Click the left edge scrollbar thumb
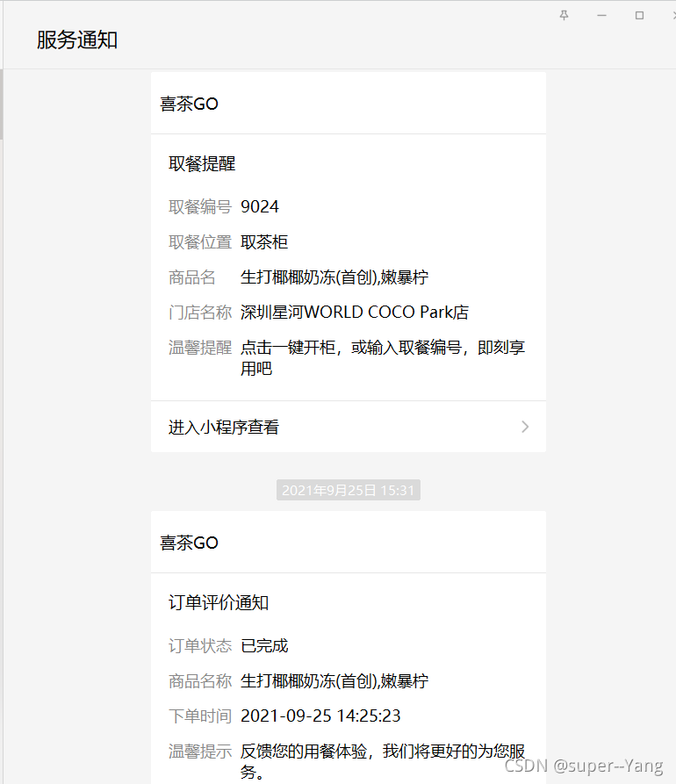The image size is (676, 784). pyautogui.click(x=2, y=104)
